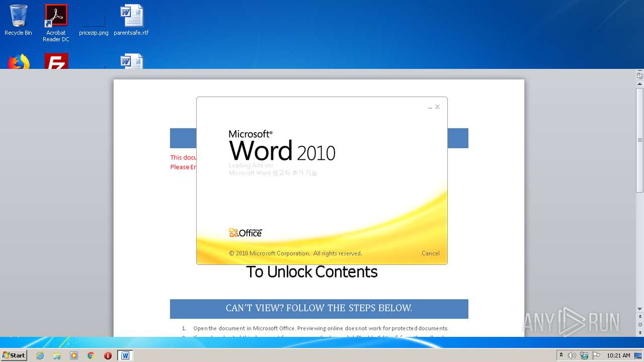Viewport: 644px width, 362px height.
Task: Minimize the Word 2010 splash screen
Action: 430,107
